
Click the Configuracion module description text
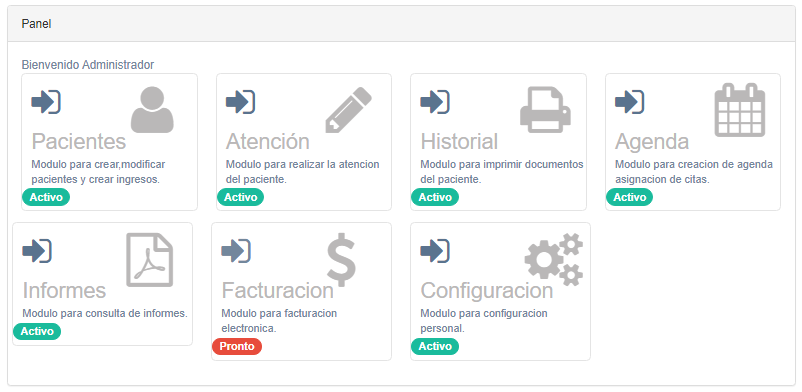point(484,321)
